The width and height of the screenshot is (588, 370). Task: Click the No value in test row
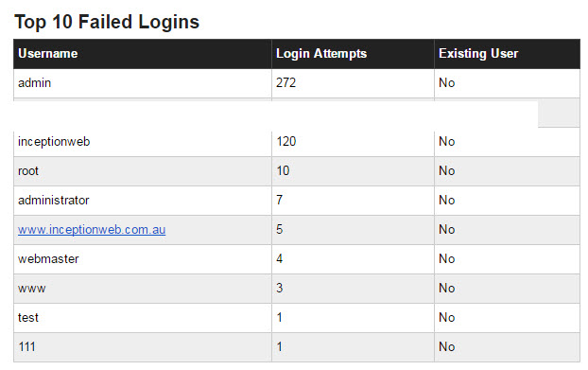click(446, 317)
